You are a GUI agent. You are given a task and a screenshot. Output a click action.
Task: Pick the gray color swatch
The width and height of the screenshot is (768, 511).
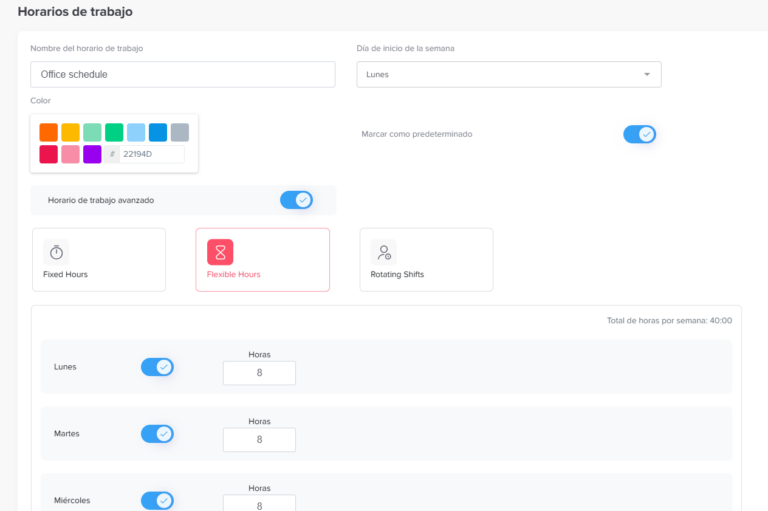pos(180,132)
